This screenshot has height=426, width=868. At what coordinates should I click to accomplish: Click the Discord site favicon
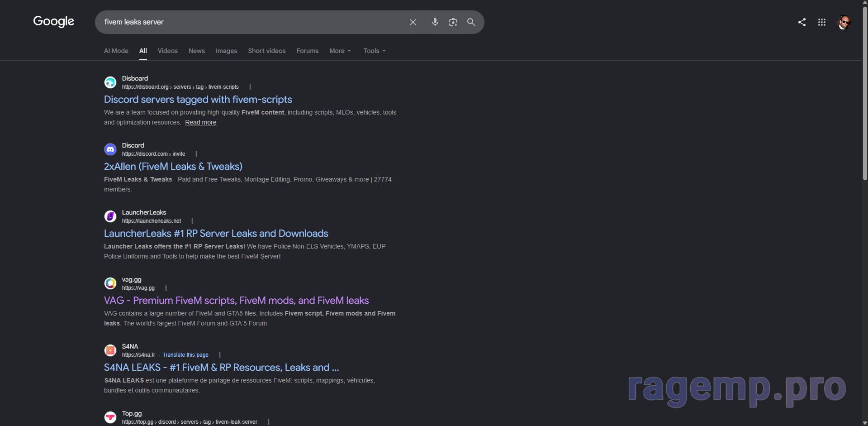[110, 149]
